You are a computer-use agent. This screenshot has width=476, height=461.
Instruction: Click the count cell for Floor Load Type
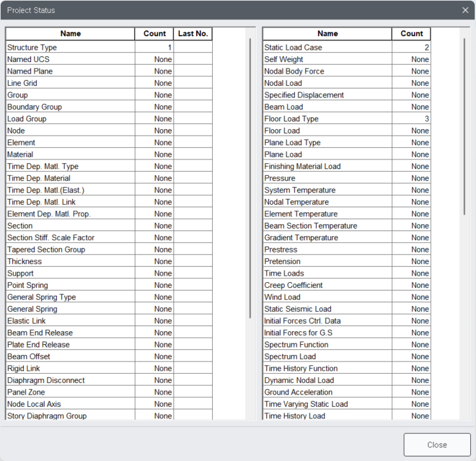pos(412,119)
